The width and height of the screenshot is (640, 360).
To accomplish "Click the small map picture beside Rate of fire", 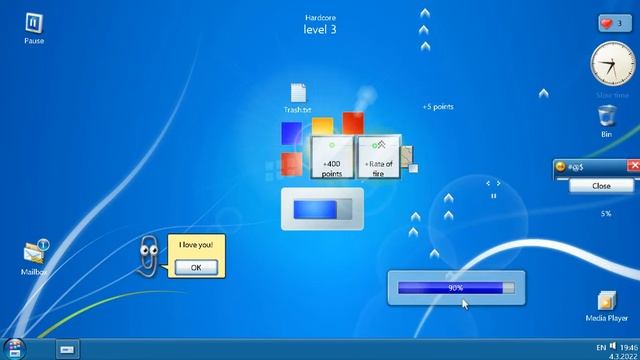I will click(407, 157).
